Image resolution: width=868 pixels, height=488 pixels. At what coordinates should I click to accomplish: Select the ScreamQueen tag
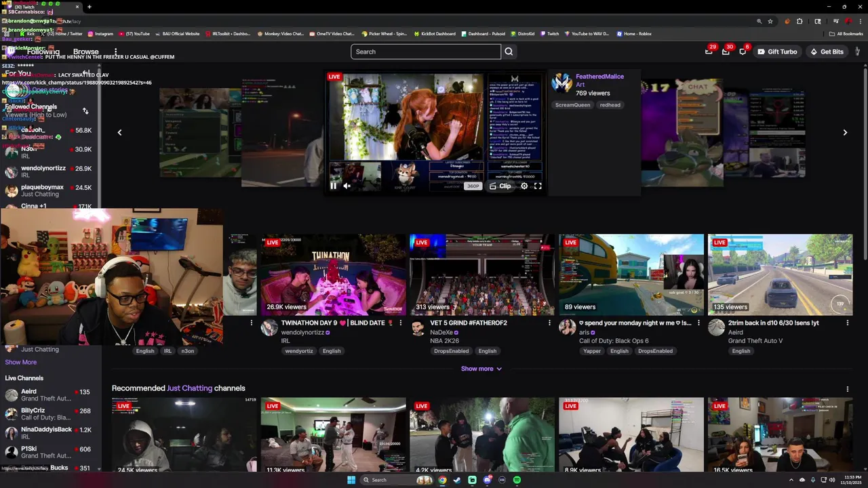573,105
